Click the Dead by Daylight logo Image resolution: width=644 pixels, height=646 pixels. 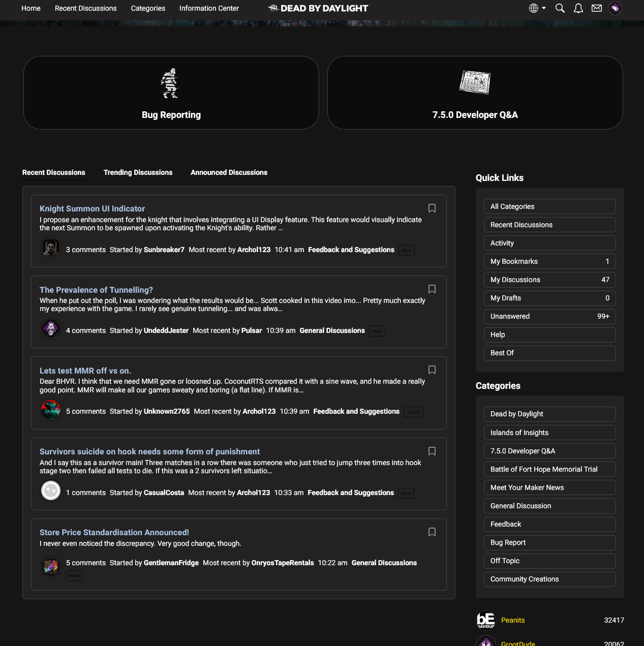319,8
